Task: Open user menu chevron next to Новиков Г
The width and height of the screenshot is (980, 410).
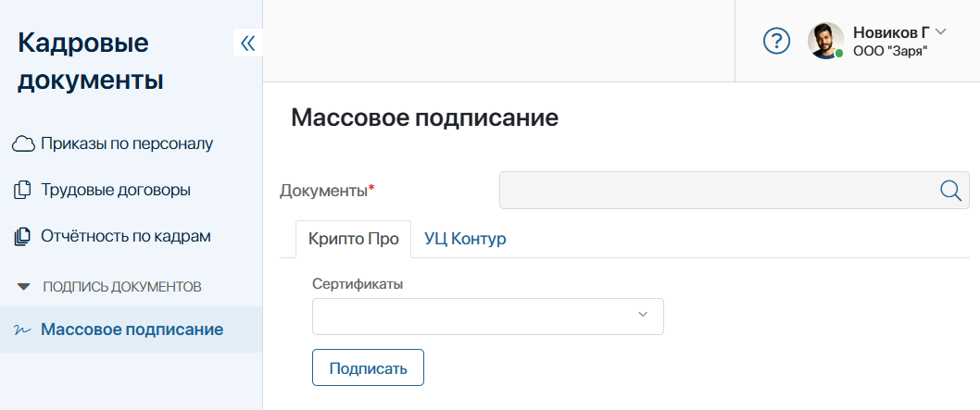Action: click(941, 31)
